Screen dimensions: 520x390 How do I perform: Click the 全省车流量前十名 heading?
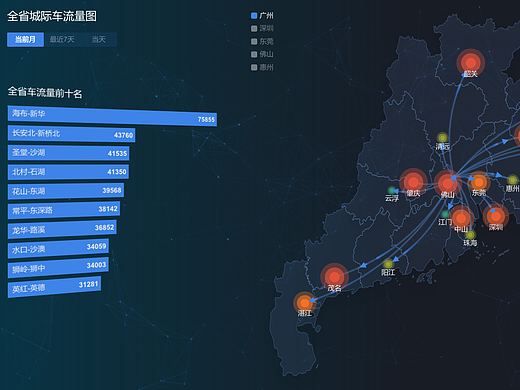coord(45,92)
